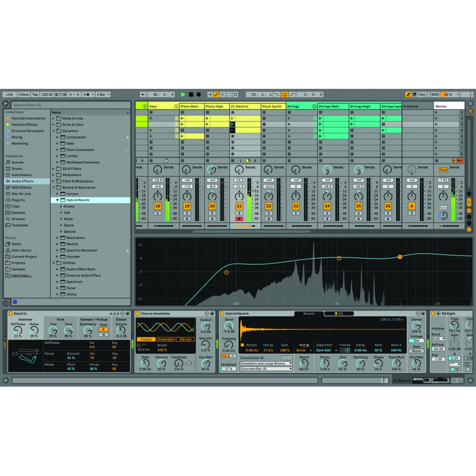
Task: Click the Stop button in transport
Action: pyautogui.click(x=191, y=95)
